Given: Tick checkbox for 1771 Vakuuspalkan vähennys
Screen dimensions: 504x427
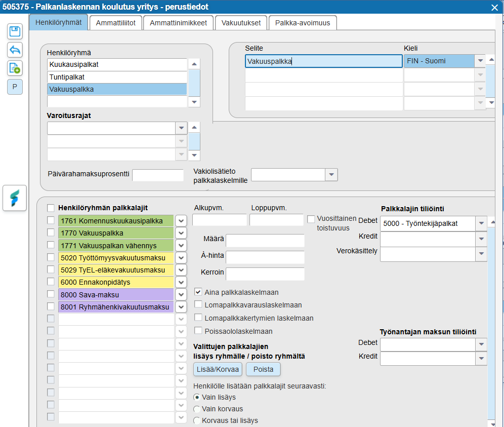Looking at the screenshot, I should (51, 245).
